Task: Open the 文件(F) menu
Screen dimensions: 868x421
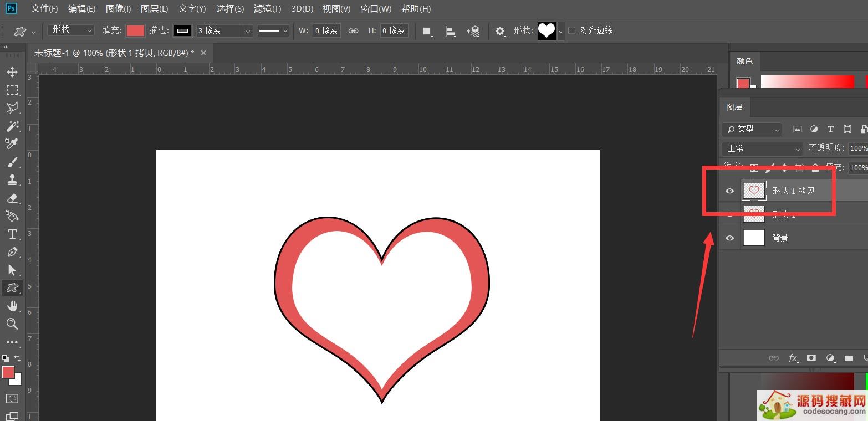Action: 44,9
